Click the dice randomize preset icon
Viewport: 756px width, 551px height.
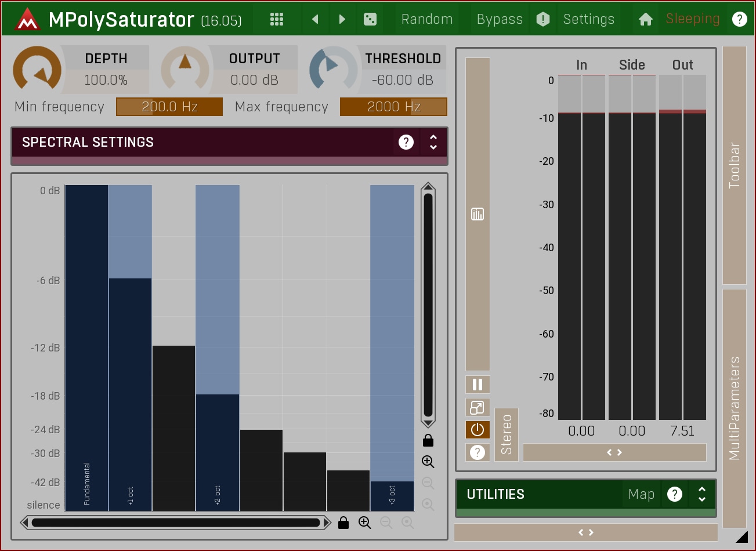click(370, 19)
